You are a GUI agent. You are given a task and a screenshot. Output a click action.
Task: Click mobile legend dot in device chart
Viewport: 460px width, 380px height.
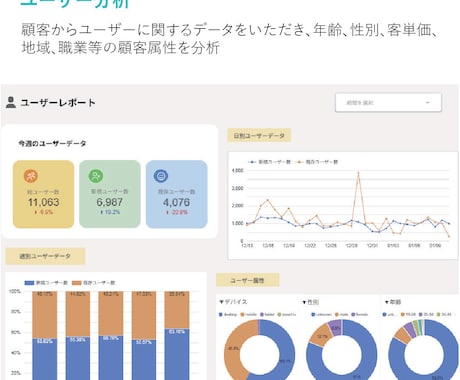pyautogui.click(x=242, y=314)
